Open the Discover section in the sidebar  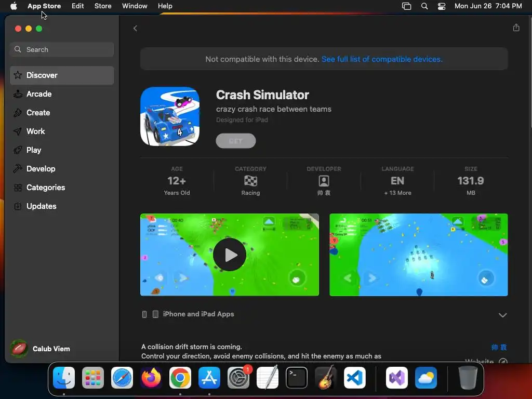pos(62,75)
